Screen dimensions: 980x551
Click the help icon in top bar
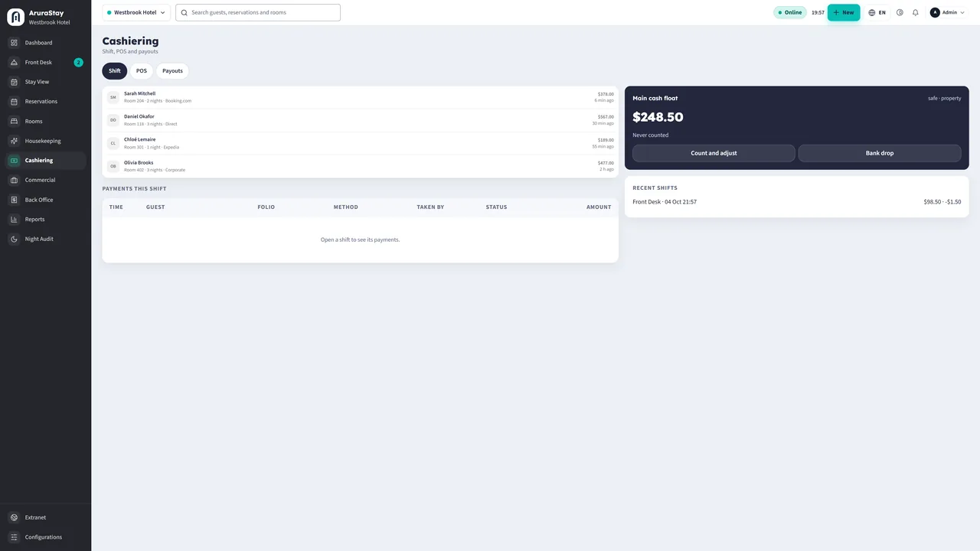(900, 12)
